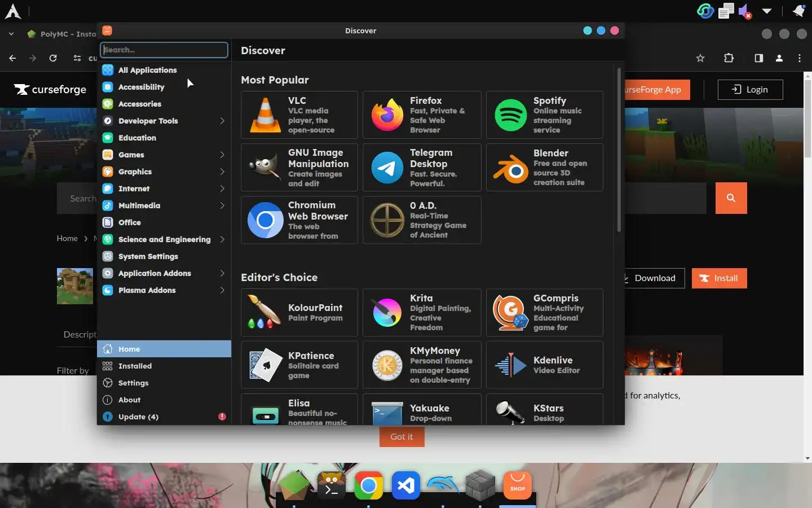Open the Arch launcher in top panel

coord(12,11)
